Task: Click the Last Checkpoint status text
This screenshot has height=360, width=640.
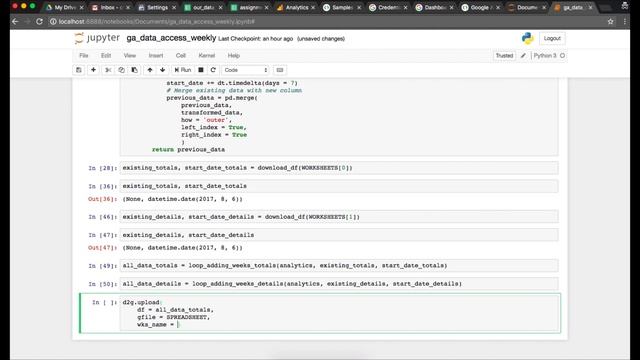Action: [x=256, y=39]
